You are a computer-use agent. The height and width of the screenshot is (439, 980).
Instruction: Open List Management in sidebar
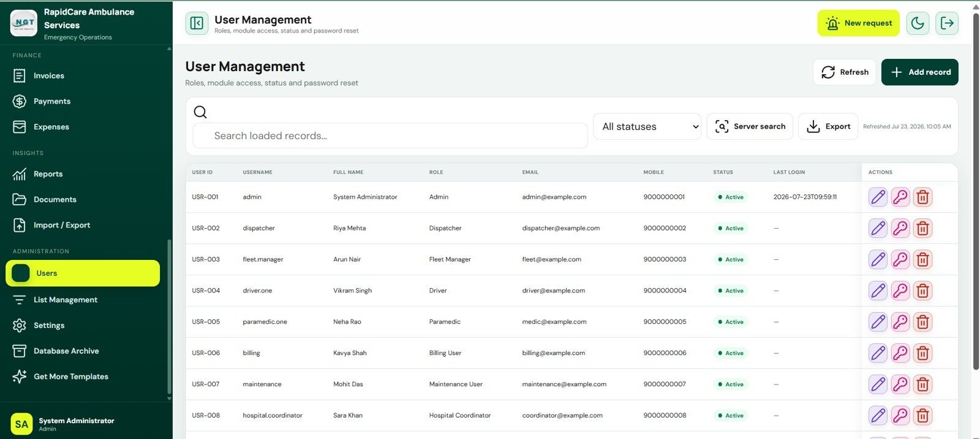(83, 300)
